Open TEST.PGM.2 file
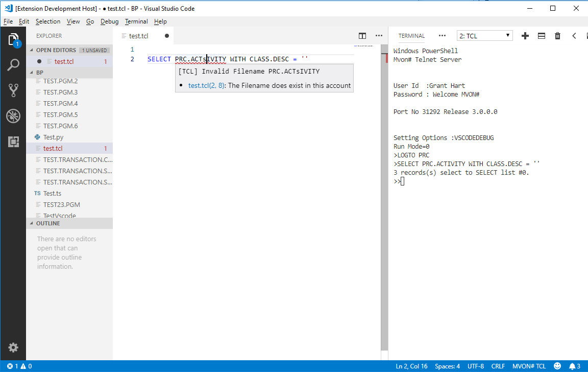This screenshot has height=372, width=588. pyautogui.click(x=69, y=81)
